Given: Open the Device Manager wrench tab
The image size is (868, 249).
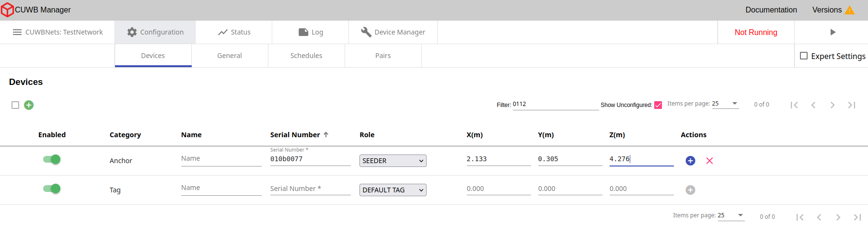Looking at the screenshot, I should (393, 32).
